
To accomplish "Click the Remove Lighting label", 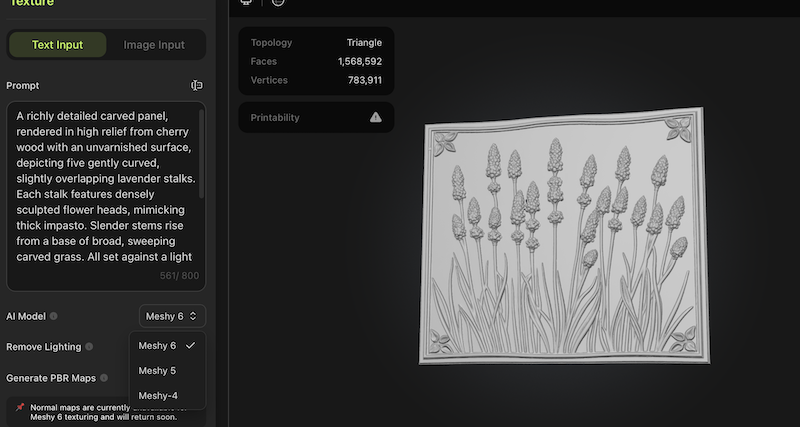I will coord(44,347).
